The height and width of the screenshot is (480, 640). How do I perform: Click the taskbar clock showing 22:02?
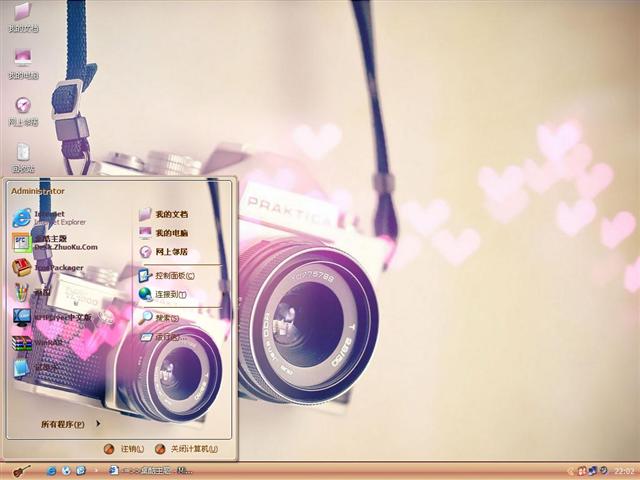624,471
